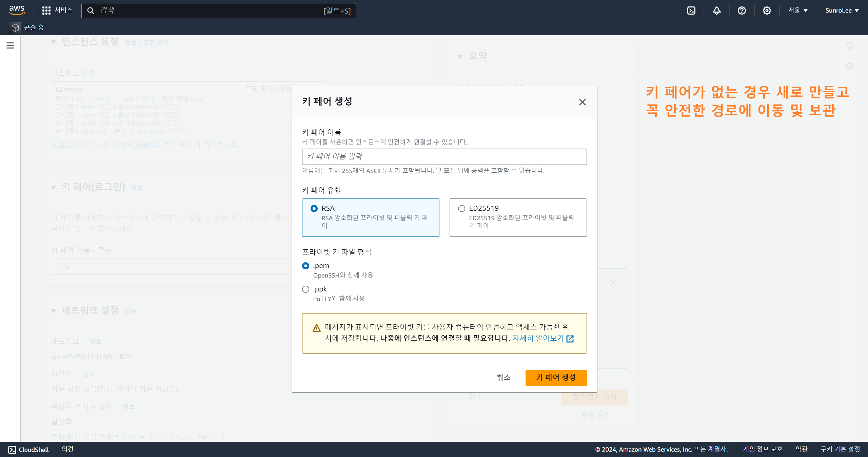Click the 취소 button in the dialog

coord(503,378)
